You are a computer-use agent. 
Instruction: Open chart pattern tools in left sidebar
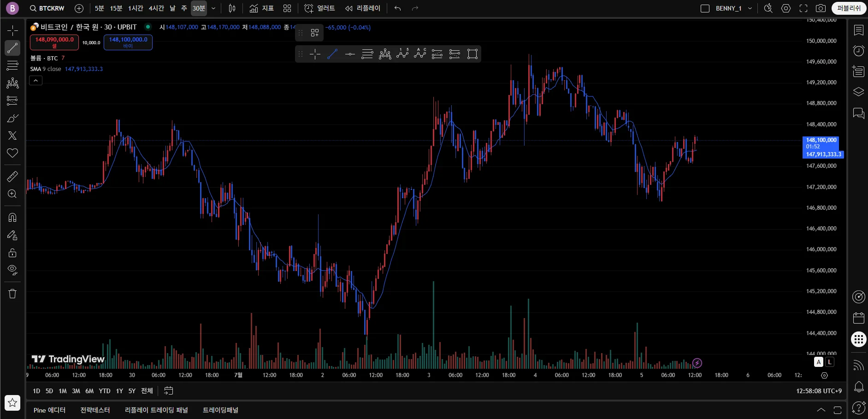point(12,83)
